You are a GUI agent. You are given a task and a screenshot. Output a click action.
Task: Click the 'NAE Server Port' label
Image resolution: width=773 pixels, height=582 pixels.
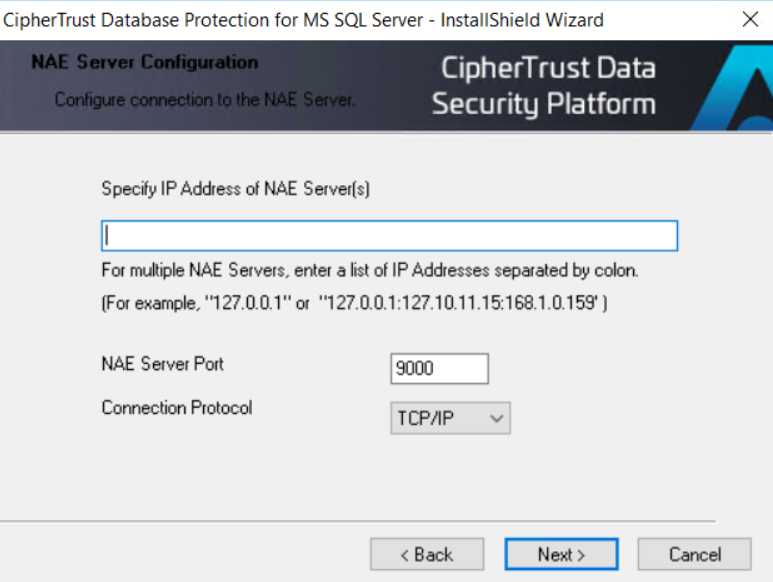point(162,364)
